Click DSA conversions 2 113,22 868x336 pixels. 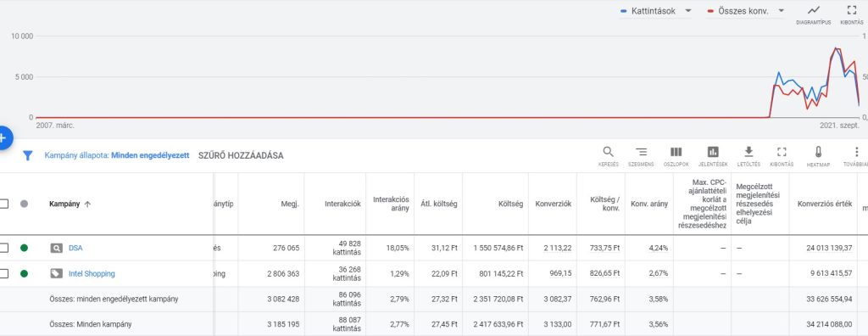pyautogui.click(x=558, y=249)
